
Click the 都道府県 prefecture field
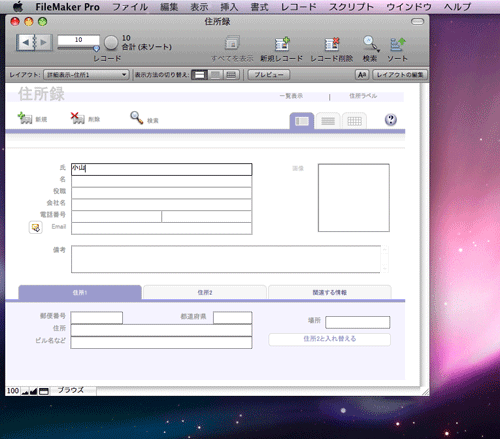(x=233, y=318)
